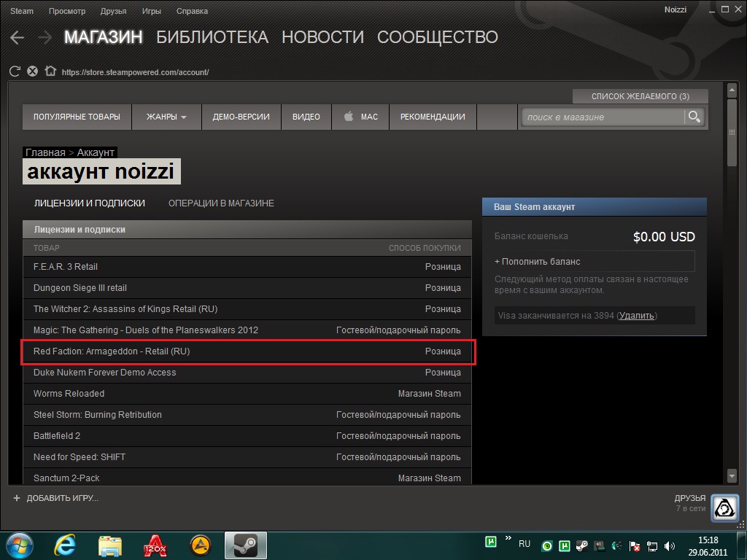Click the scrollbar up arrow
747x560 pixels.
(x=732, y=89)
